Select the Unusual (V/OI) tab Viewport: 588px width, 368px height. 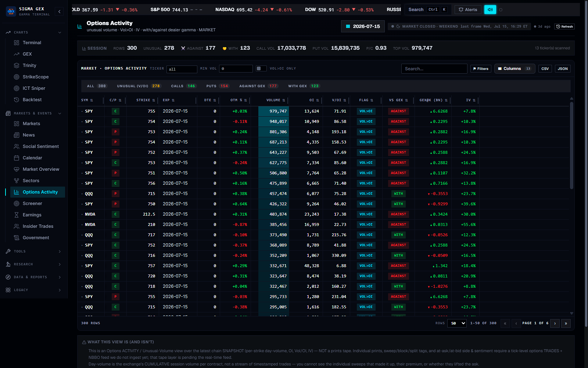click(x=139, y=86)
